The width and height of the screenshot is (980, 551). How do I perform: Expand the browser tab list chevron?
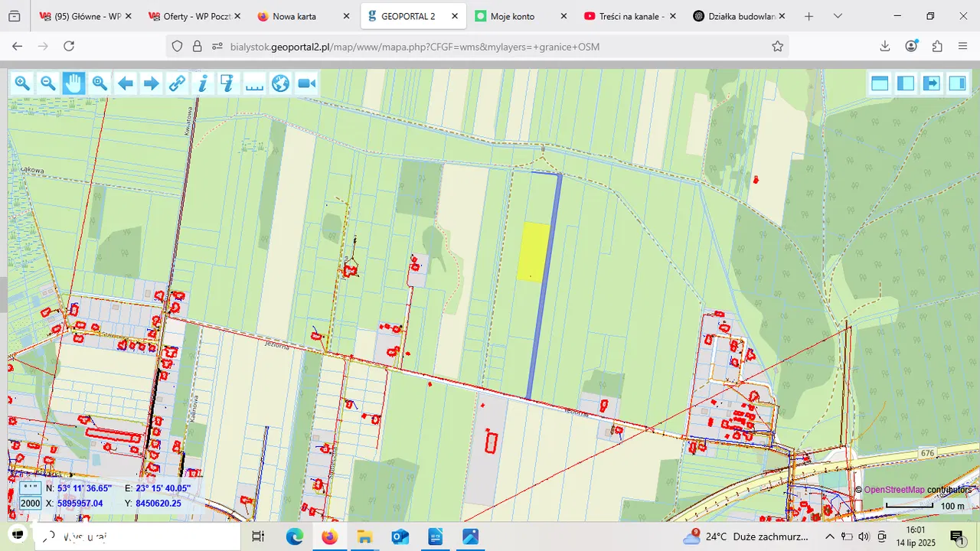(x=838, y=16)
